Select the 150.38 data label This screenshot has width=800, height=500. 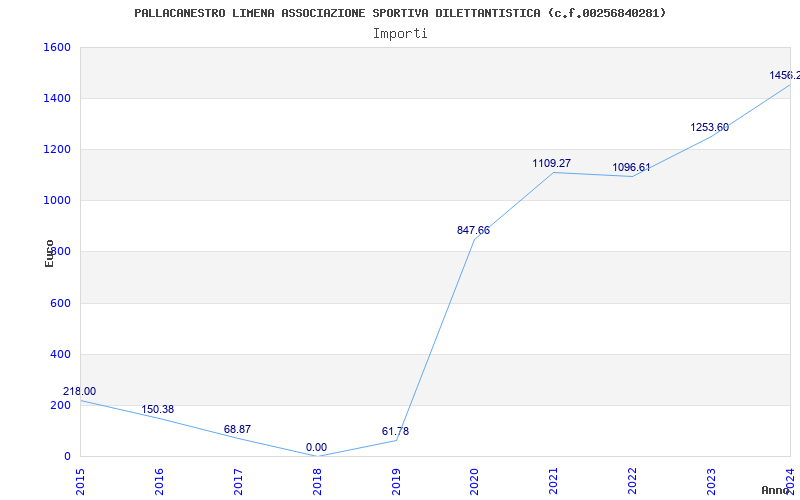click(157, 409)
